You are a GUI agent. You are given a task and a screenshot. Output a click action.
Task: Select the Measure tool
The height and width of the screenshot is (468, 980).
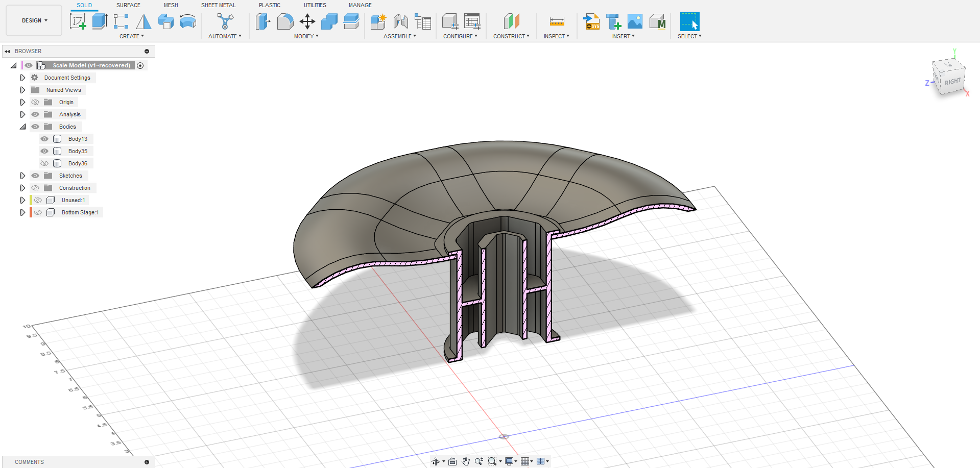pos(557,21)
